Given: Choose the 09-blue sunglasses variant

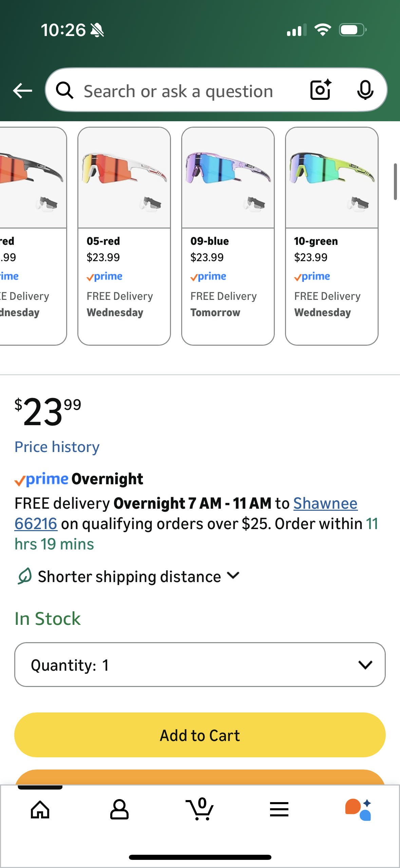Looking at the screenshot, I should point(228,236).
